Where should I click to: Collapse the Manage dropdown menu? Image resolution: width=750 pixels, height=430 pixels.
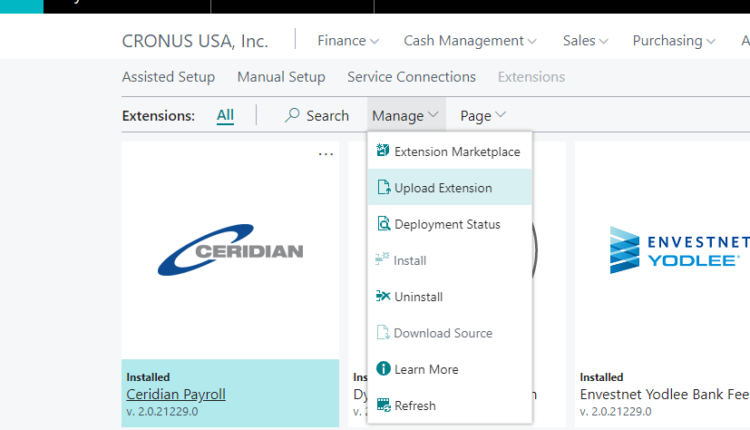point(405,116)
